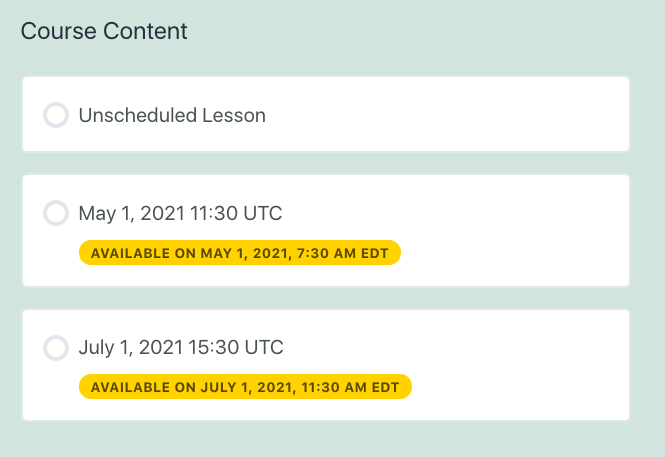This screenshot has width=665, height=457.
Task: Mark the 11:30 UTC lesson complete
Action: pos(56,213)
